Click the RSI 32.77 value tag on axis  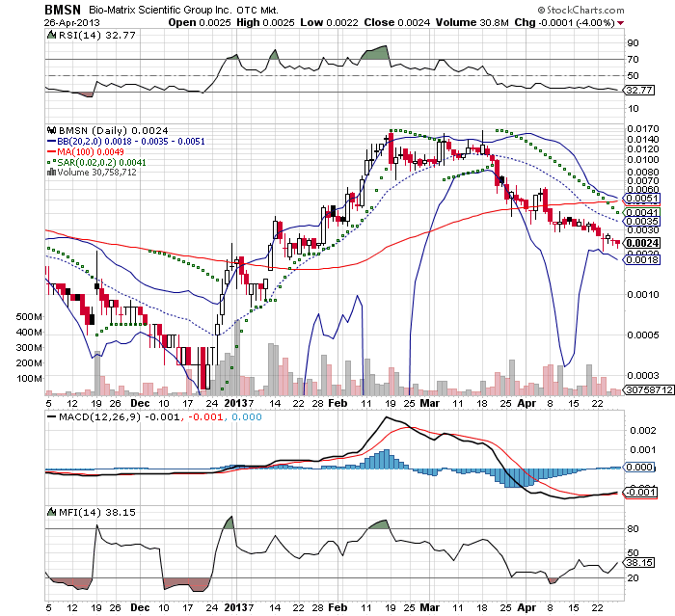click(x=639, y=91)
